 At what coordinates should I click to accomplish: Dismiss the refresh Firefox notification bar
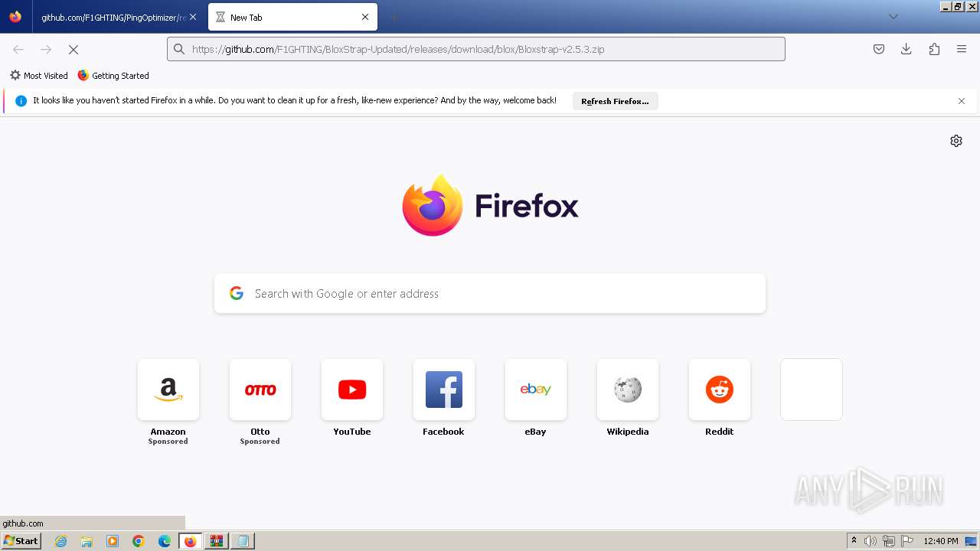click(x=962, y=101)
